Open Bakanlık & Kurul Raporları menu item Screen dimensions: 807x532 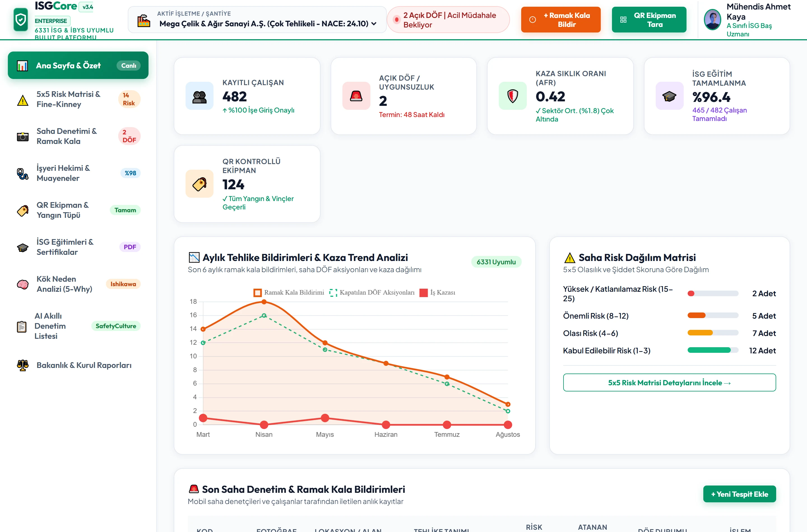[78, 365]
